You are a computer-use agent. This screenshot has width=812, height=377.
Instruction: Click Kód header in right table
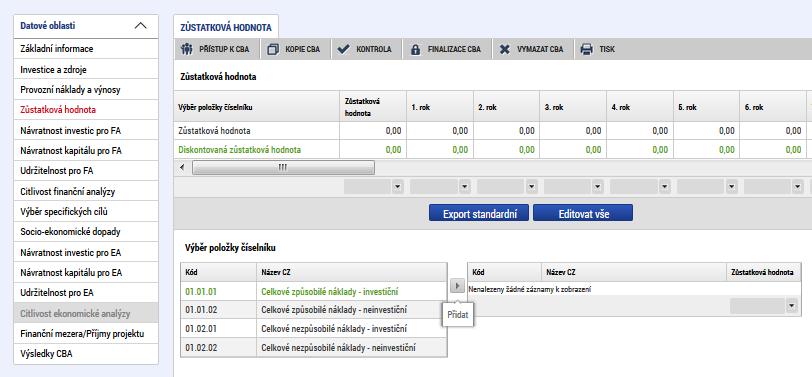tap(505, 272)
